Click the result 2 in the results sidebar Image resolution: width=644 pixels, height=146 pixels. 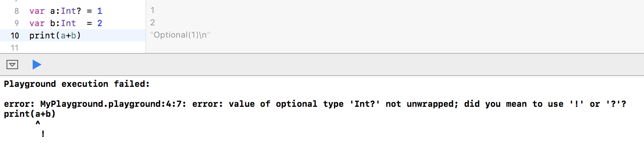click(152, 23)
